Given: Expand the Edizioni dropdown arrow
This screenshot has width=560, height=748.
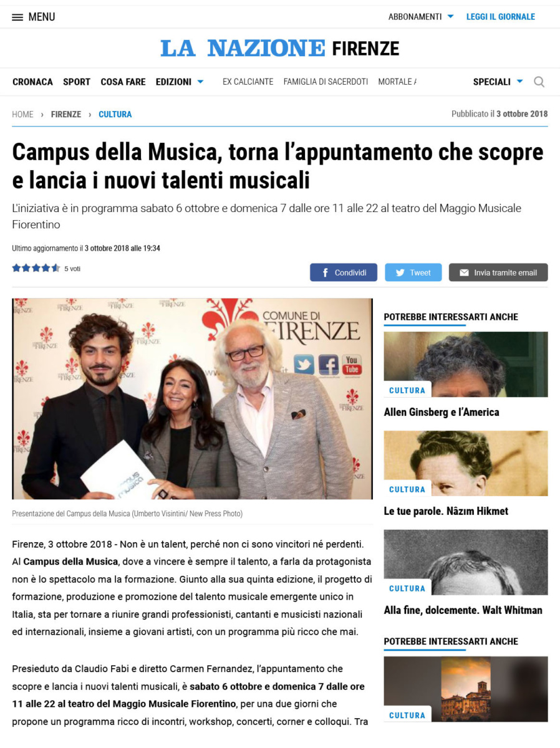Looking at the screenshot, I should tap(200, 82).
